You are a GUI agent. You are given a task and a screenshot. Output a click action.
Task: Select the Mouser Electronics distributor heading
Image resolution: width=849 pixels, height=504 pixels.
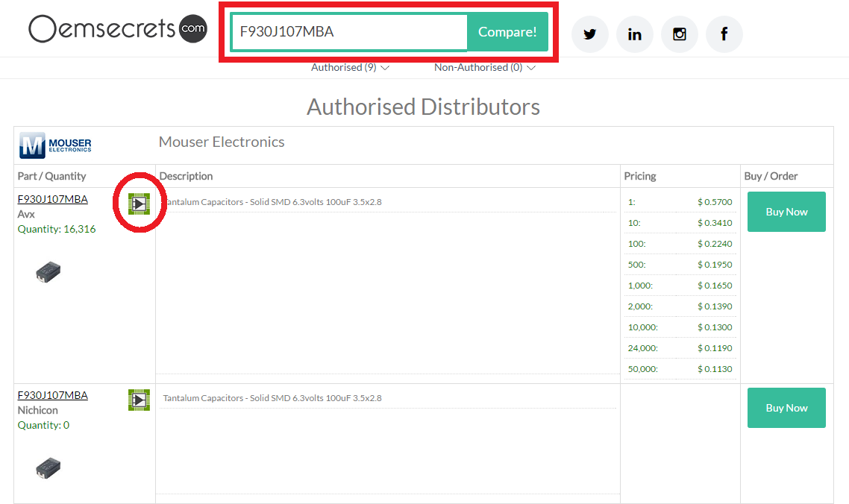222,142
